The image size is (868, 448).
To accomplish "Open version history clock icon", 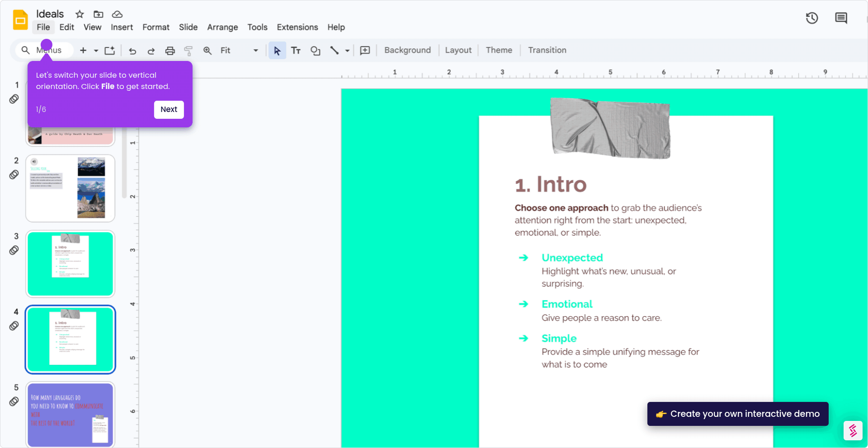I will pyautogui.click(x=812, y=18).
